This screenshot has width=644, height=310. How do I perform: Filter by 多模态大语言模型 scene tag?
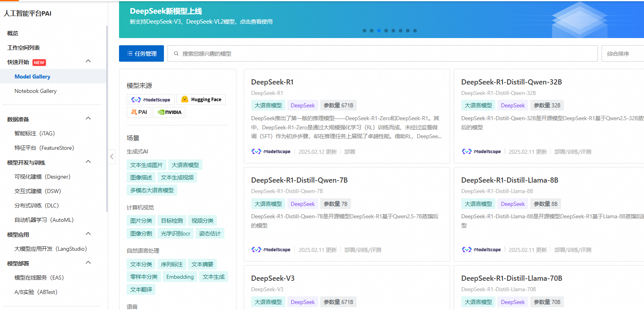tap(152, 190)
